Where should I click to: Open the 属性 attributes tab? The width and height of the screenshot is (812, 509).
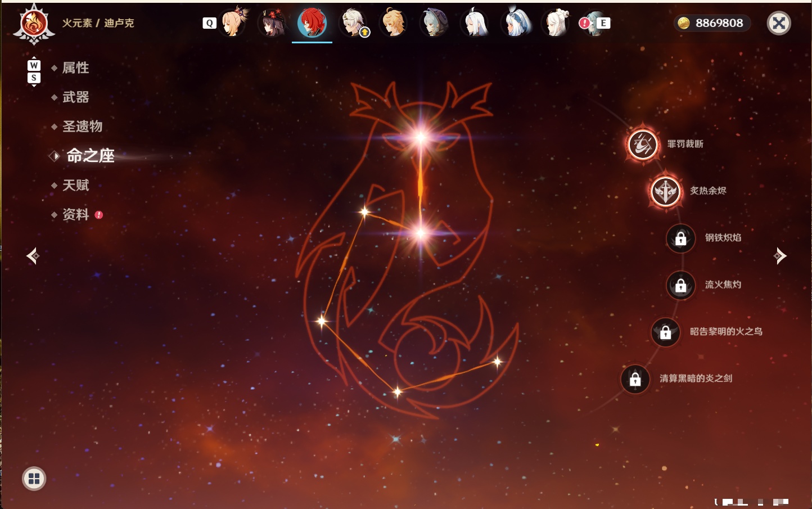click(x=75, y=68)
